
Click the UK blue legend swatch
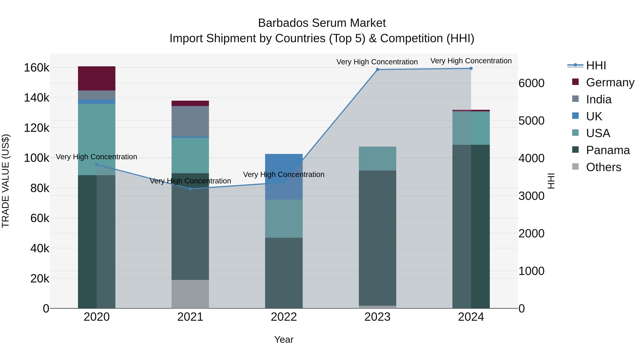575,116
